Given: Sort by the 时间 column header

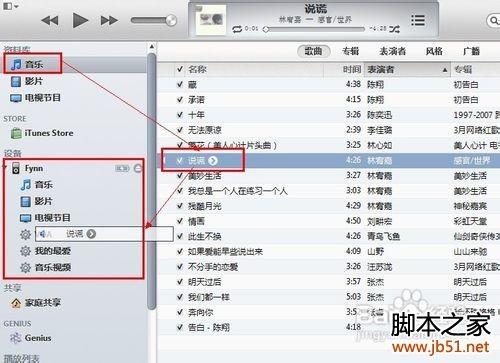Looking at the screenshot, I should pos(352,69).
